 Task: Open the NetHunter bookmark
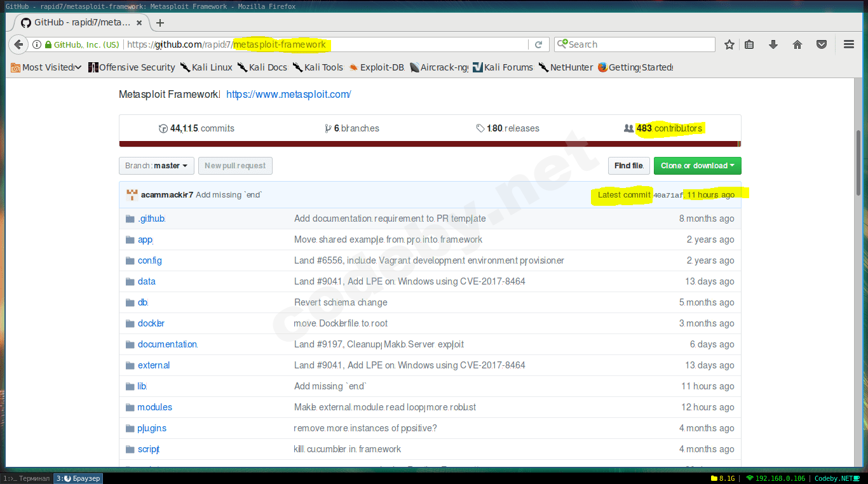[566, 67]
